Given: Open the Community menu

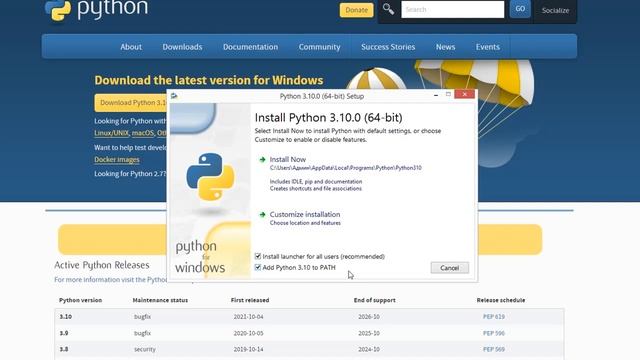Looking at the screenshot, I should [319, 47].
